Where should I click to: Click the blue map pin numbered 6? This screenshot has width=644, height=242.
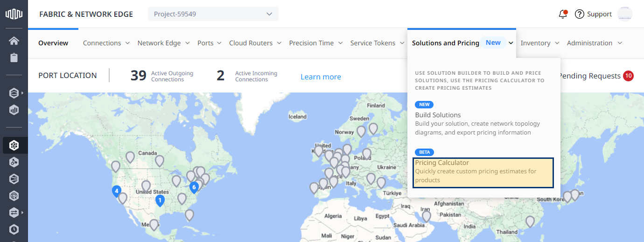click(194, 187)
